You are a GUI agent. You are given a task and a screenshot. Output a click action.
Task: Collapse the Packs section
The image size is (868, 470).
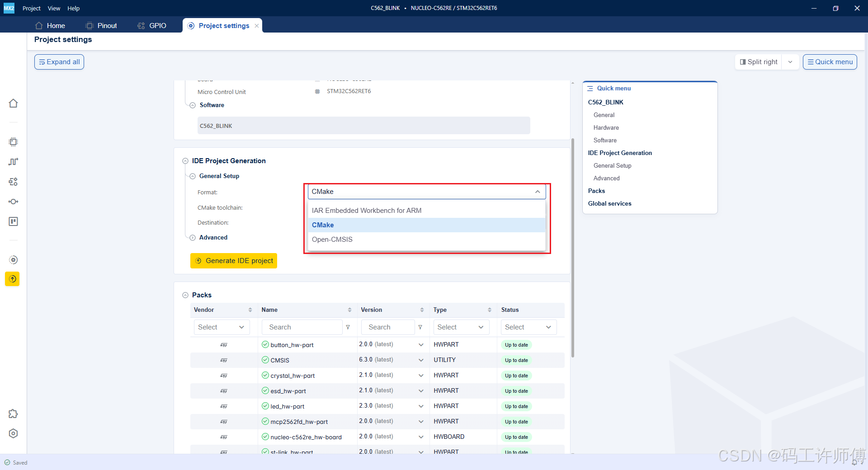pyautogui.click(x=185, y=295)
